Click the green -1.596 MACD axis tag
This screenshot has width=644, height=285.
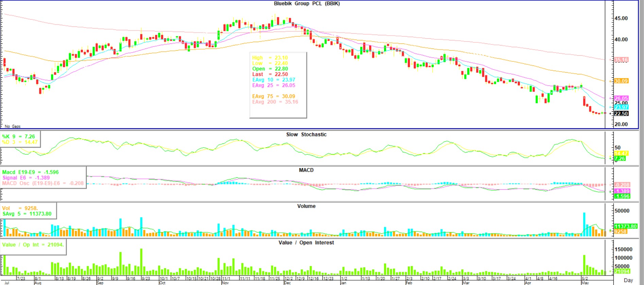[622, 196]
